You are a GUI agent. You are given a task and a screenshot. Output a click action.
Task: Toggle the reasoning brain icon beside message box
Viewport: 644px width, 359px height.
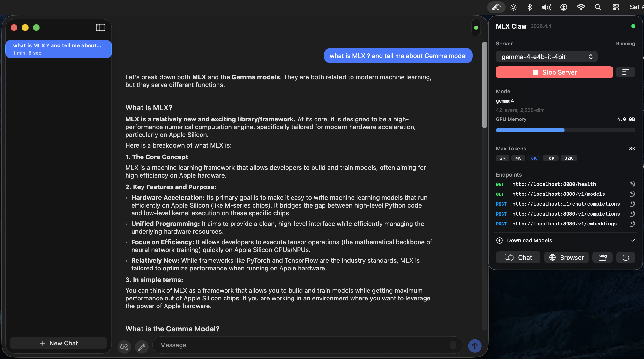point(124,346)
